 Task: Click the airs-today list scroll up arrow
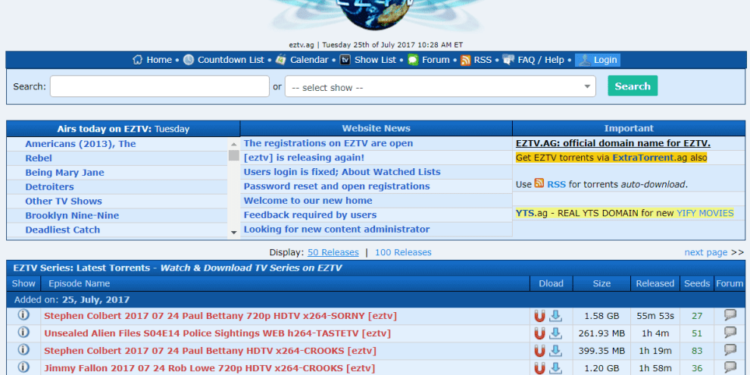point(234,144)
